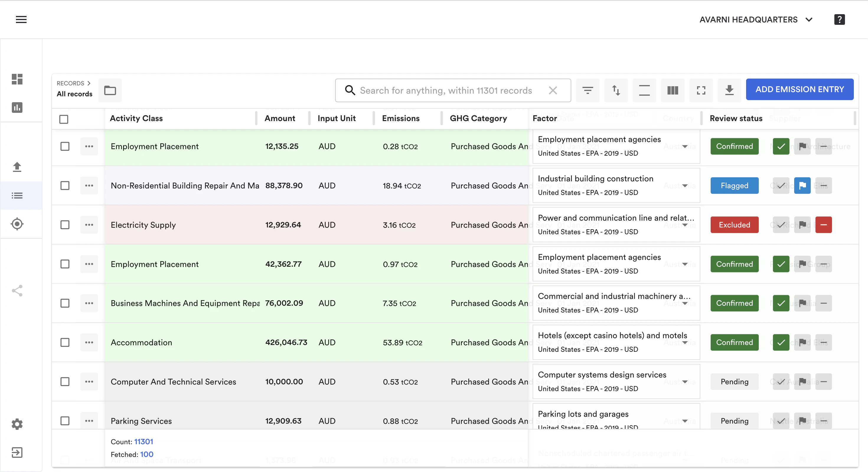Image resolution: width=868 pixels, height=472 pixels.
Task: Flag the Computer And Technical Services row
Action: pyautogui.click(x=802, y=382)
